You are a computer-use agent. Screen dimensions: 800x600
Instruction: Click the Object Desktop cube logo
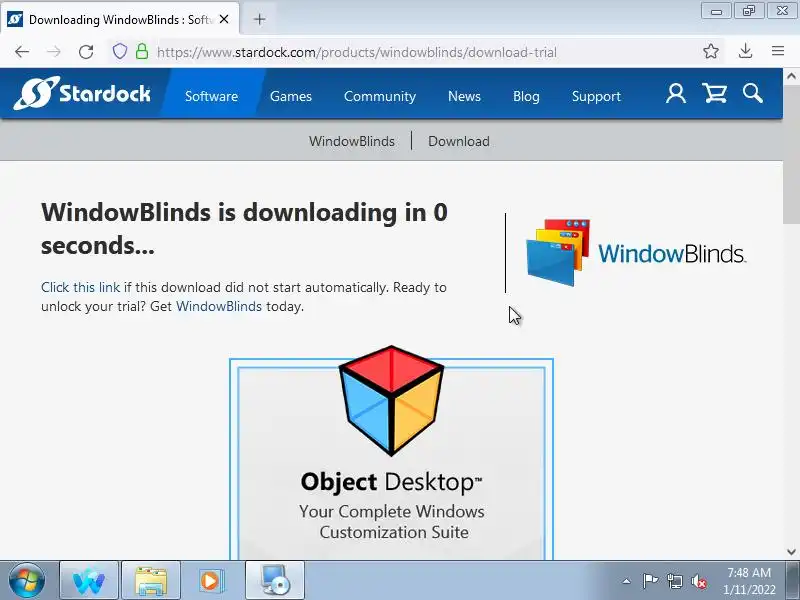391,401
